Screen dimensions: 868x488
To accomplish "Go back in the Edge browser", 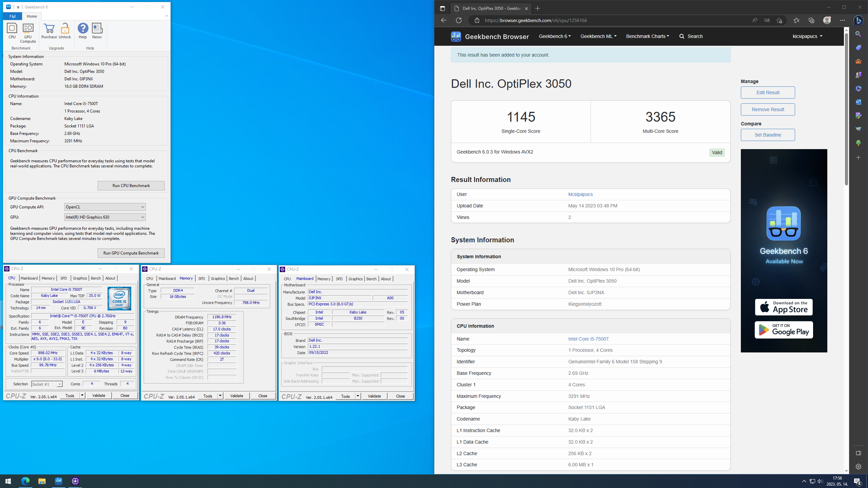I will coord(443,20).
